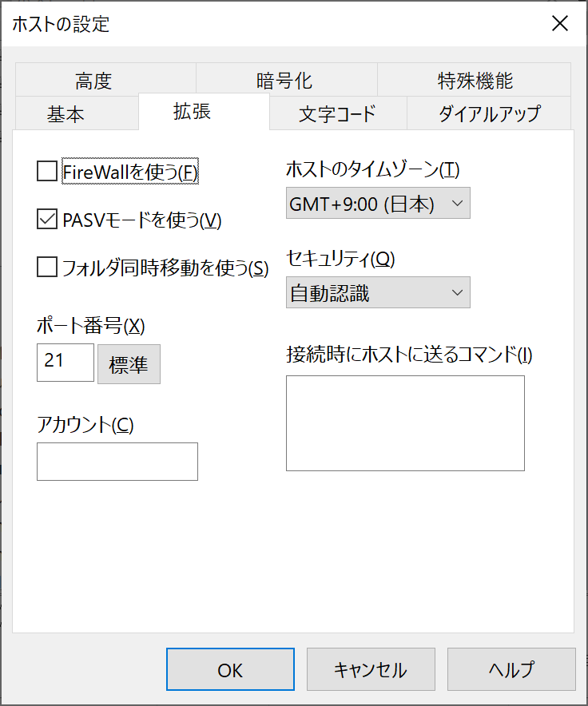
Task: Focus the ポート番号 field containing 21
Action: 66,363
